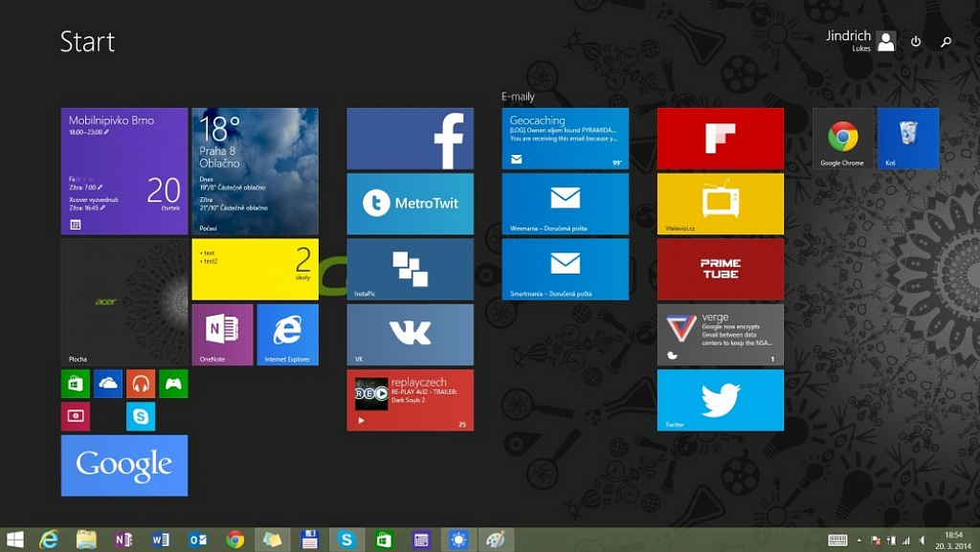Open the small Skype tile
The height and width of the screenshot is (552, 980).
point(141,416)
